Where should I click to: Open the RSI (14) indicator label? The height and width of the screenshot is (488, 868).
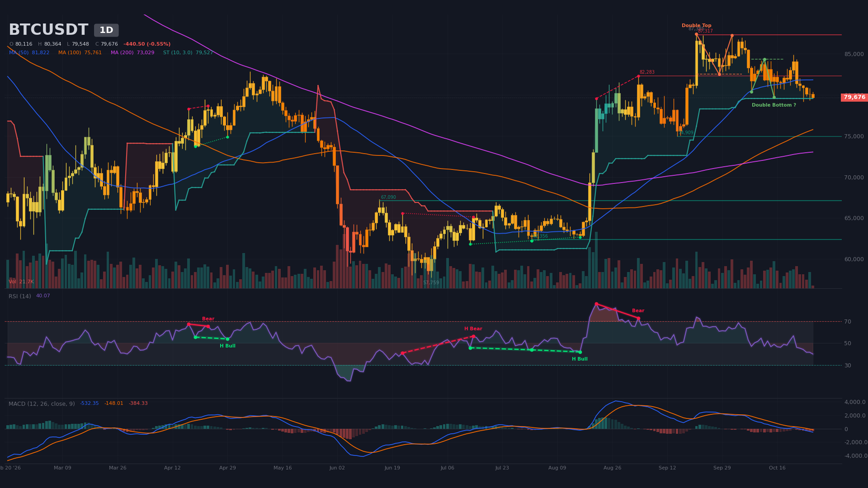[20, 296]
